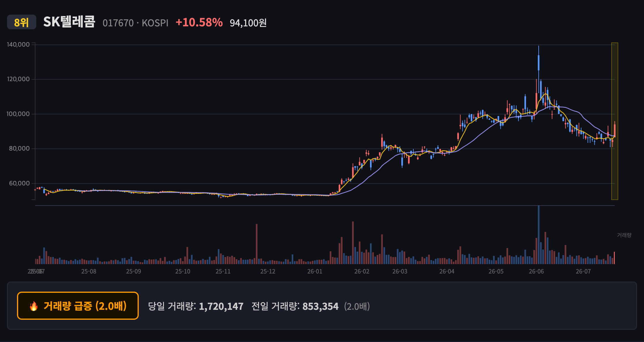Click the 26-02 date axis label
The width and height of the screenshot is (644, 342).
tap(362, 271)
